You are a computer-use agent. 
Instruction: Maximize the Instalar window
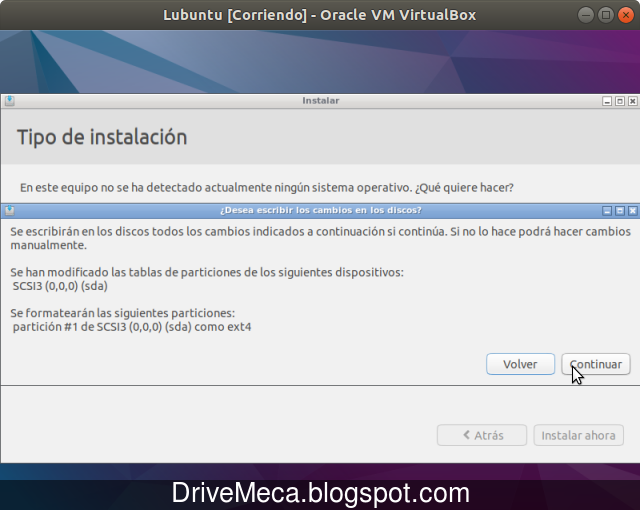[x=620, y=101]
